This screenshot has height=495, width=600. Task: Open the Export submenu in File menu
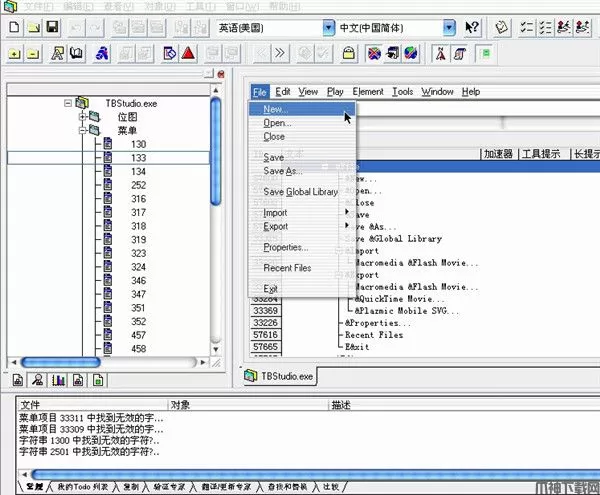point(276,226)
